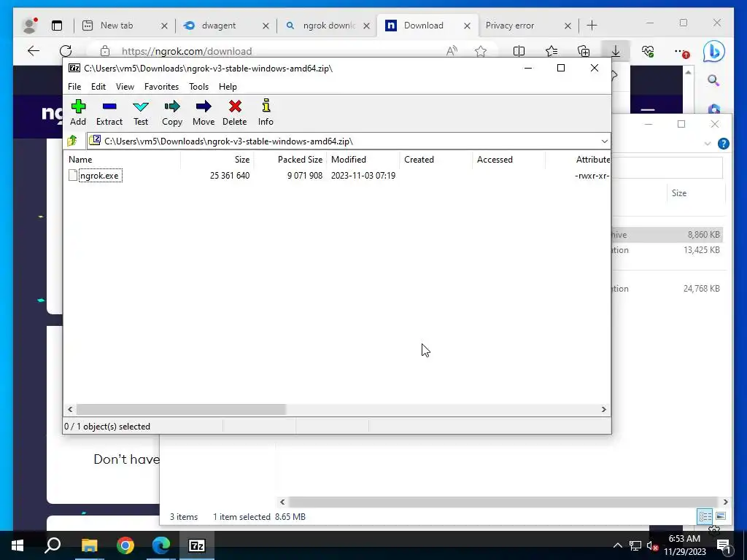Switch to the Privacy error tab
Viewport: 747px width, 560px height.
click(x=510, y=26)
